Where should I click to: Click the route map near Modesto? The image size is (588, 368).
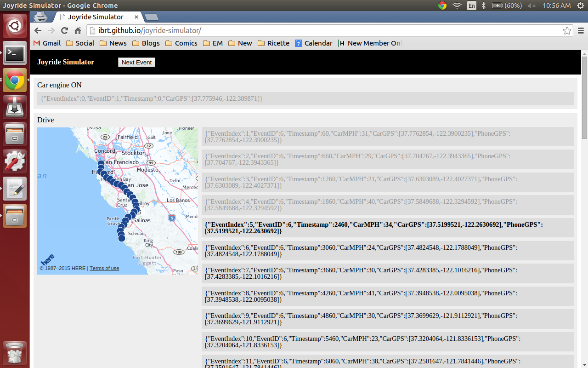[147, 170]
